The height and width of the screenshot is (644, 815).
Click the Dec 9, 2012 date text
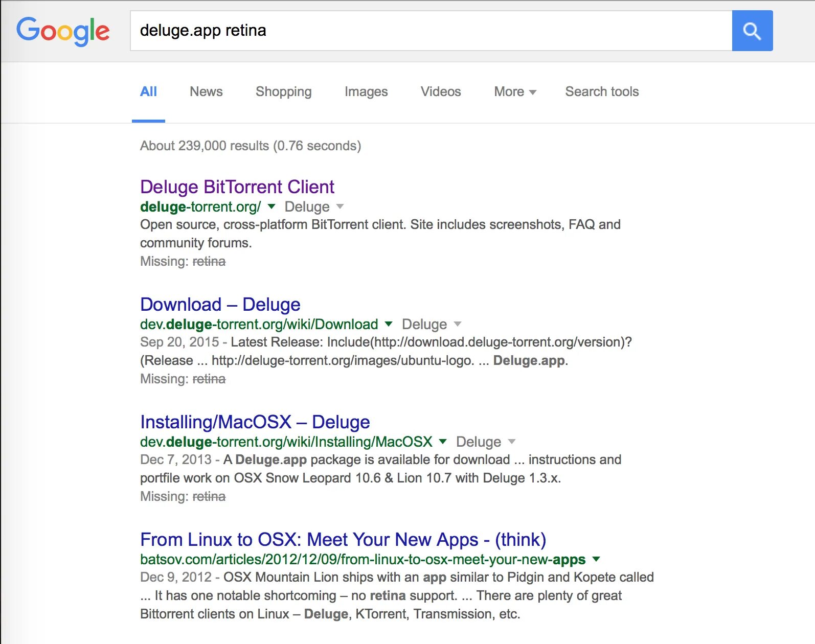(x=176, y=577)
